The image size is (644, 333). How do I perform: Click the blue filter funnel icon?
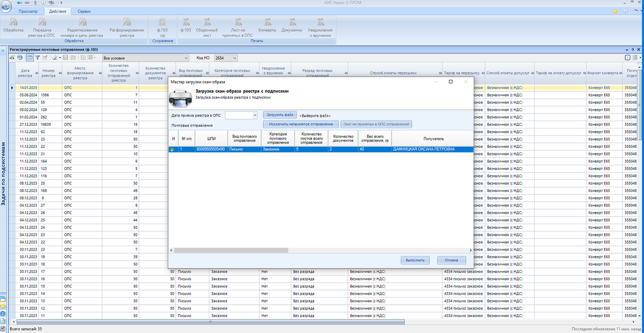coord(37,58)
